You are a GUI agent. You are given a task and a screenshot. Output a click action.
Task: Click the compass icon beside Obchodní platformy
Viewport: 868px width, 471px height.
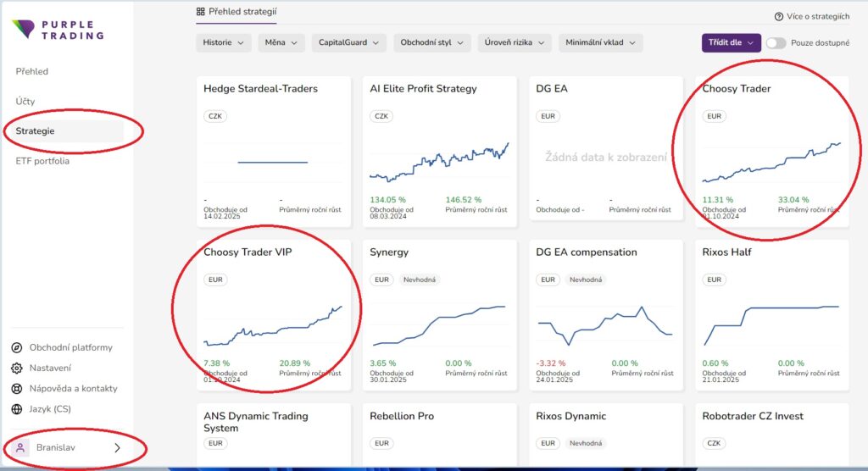[x=17, y=347]
